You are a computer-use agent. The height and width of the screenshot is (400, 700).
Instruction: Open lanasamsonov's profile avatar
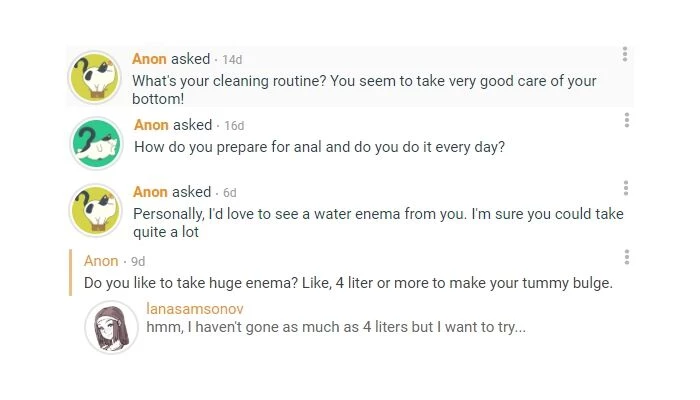pyautogui.click(x=111, y=326)
